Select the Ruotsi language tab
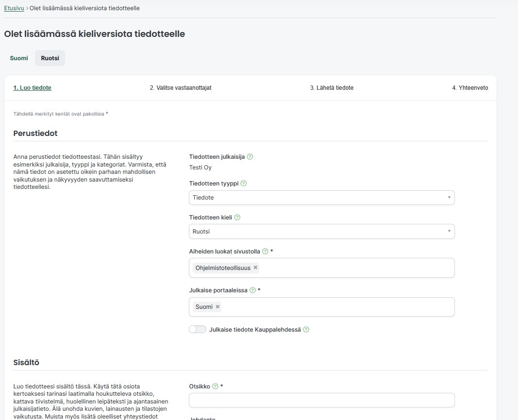 (x=50, y=58)
